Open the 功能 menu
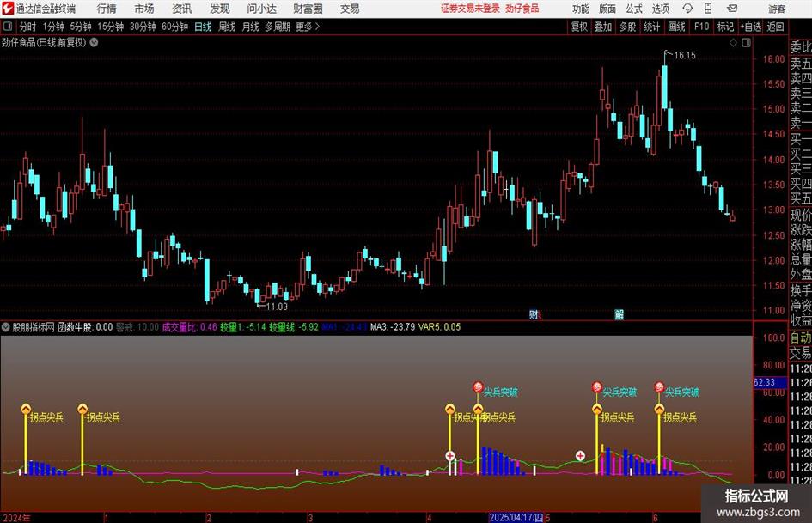Screen dimensions: 812x523 click(x=581, y=9)
